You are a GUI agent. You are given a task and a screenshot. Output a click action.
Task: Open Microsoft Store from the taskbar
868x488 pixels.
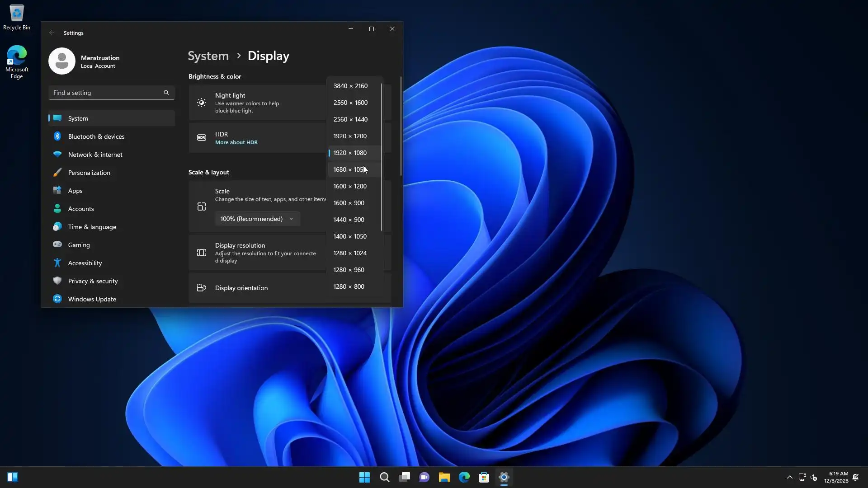pos(484,477)
